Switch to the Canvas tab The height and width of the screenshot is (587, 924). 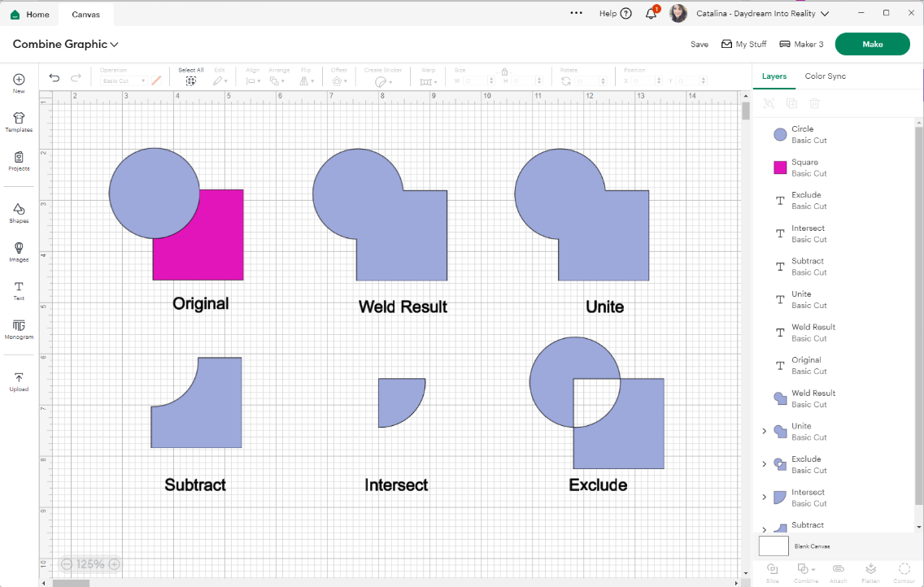pos(85,14)
